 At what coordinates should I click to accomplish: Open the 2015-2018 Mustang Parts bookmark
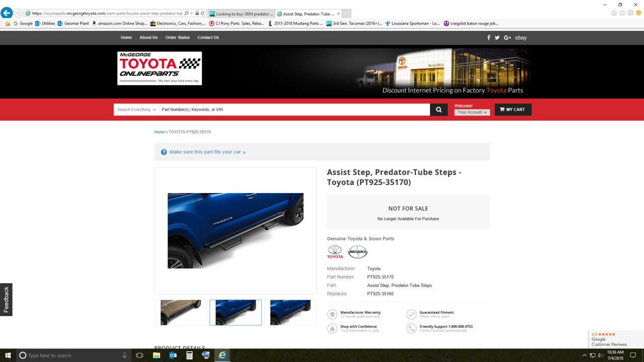tap(296, 24)
